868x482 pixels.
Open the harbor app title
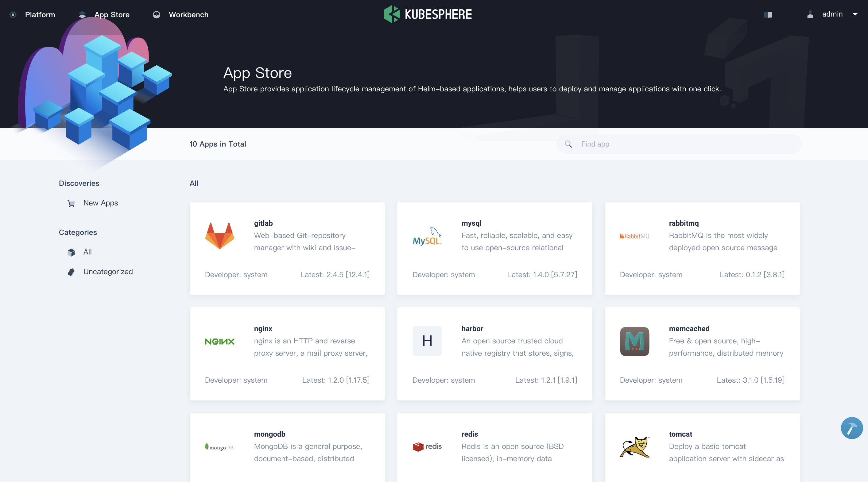point(472,328)
